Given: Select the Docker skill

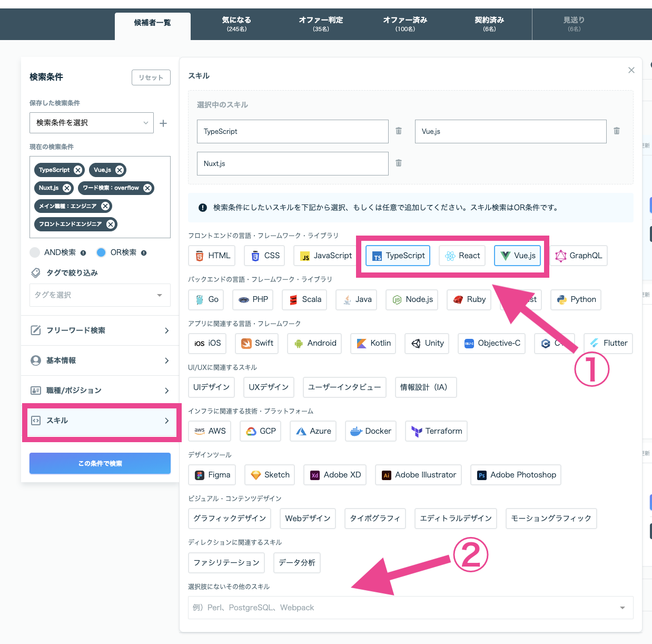Looking at the screenshot, I should point(371,431).
